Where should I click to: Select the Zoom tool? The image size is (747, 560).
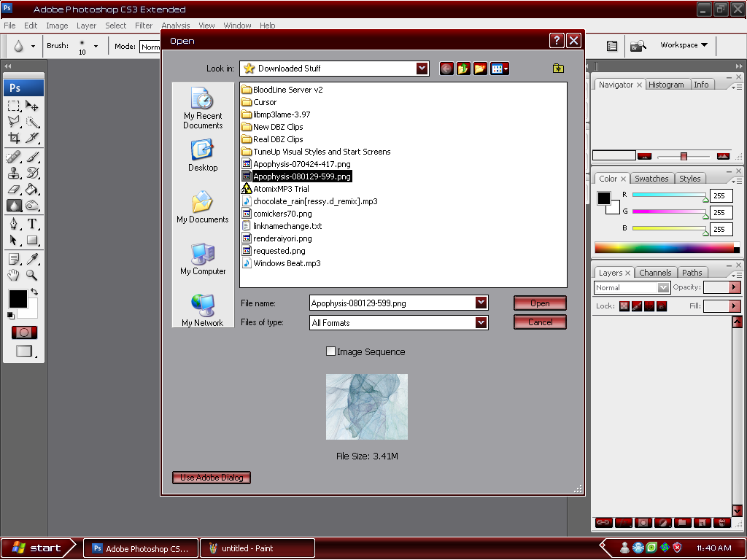click(x=32, y=275)
